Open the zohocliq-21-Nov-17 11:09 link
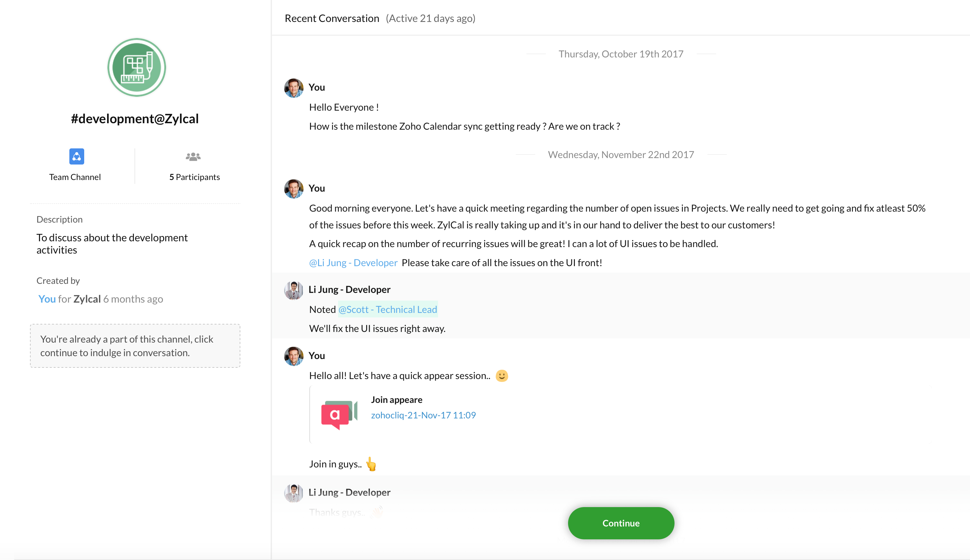Viewport: 970px width, 560px height. pos(423,415)
